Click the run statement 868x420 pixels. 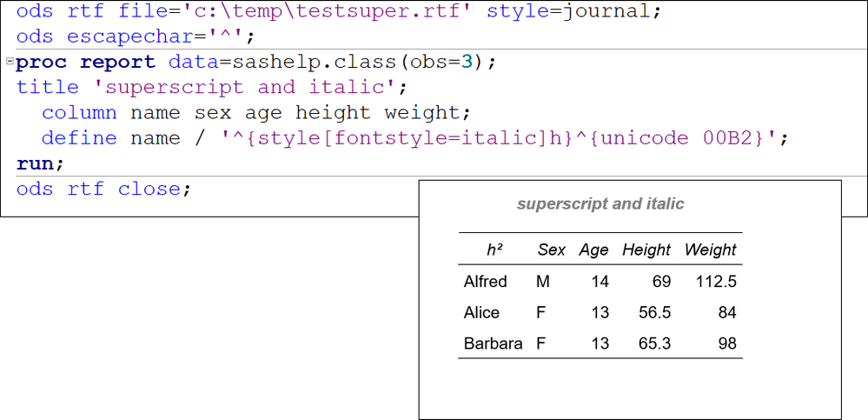point(40,163)
